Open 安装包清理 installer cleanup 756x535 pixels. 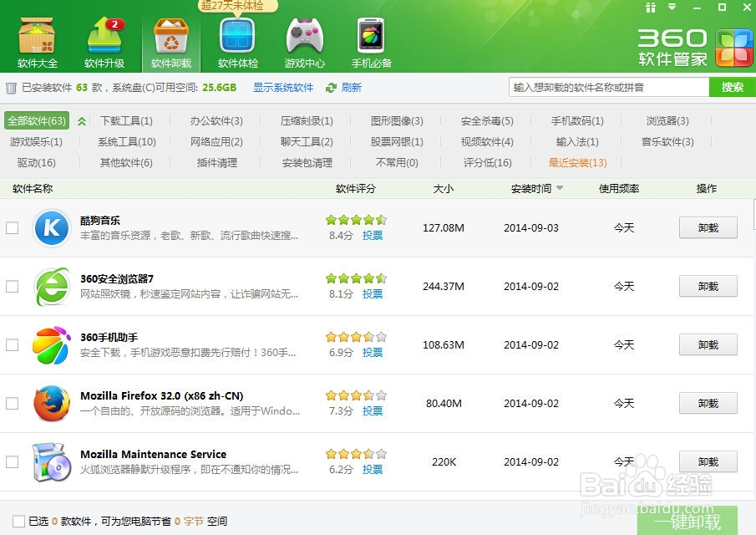(307, 163)
